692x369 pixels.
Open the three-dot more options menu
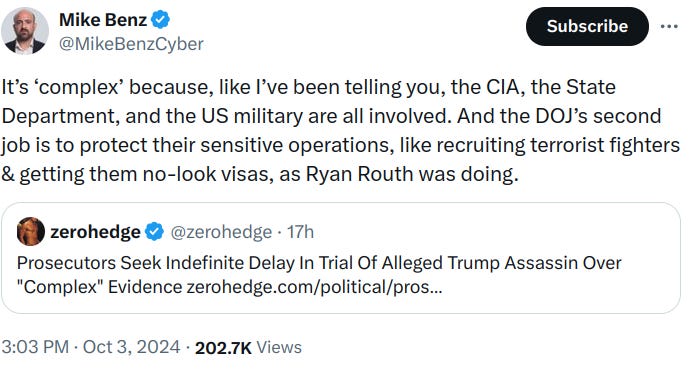669,26
